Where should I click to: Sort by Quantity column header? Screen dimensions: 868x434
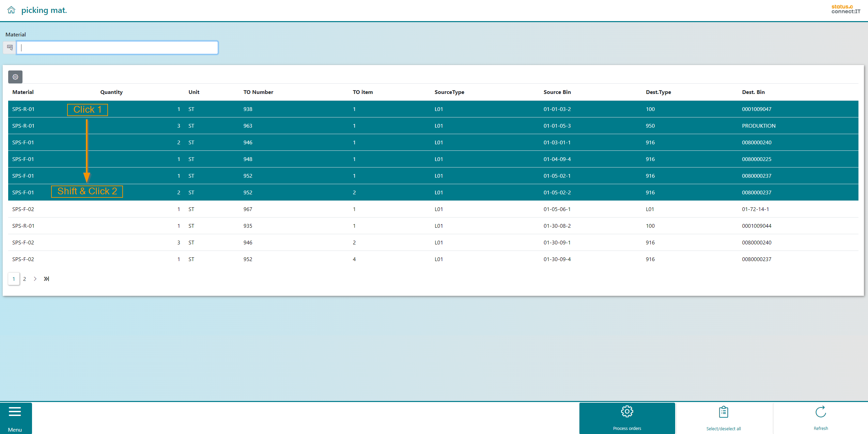coord(111,92)
